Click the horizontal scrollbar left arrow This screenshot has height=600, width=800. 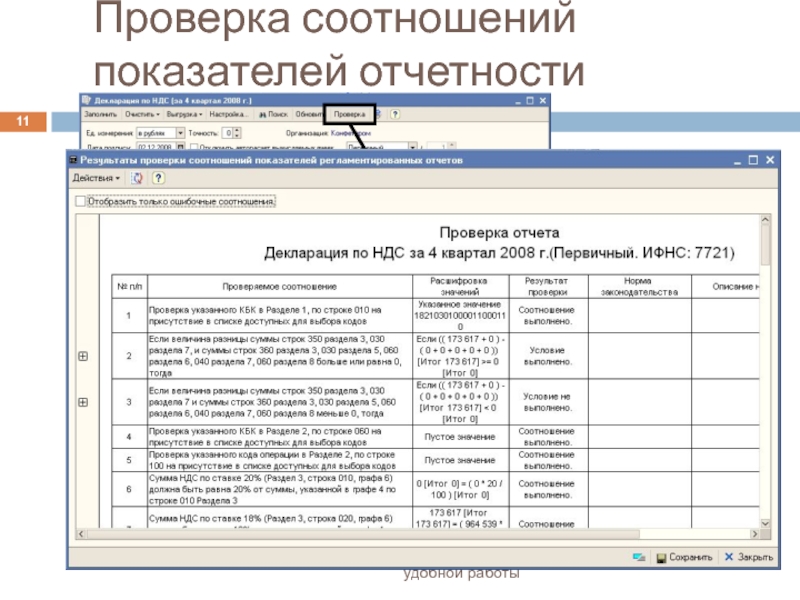[81, 534]
